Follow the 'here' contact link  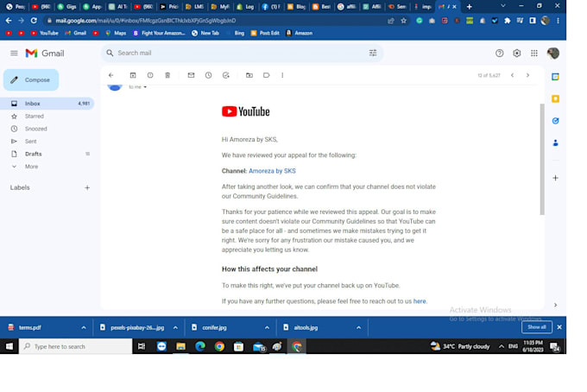420,301
